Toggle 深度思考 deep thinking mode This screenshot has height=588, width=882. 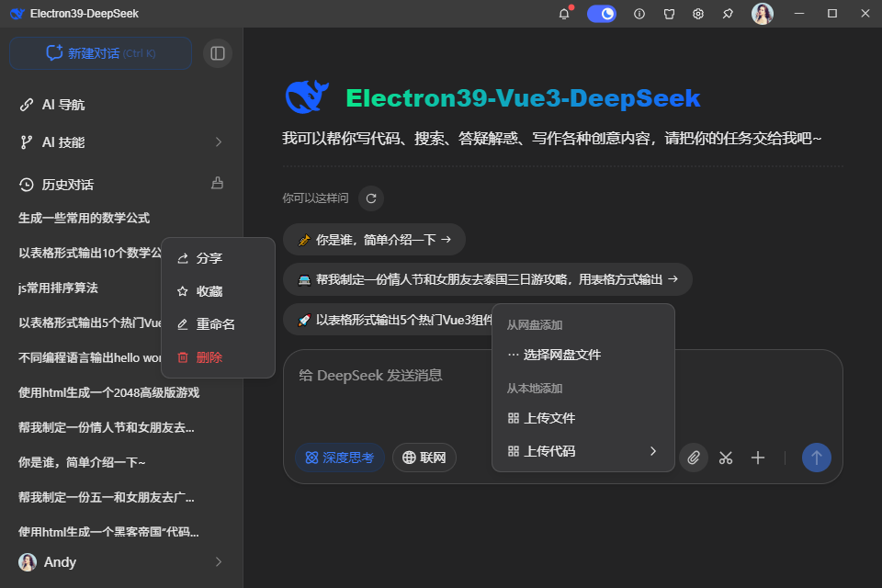pos(340,458)
